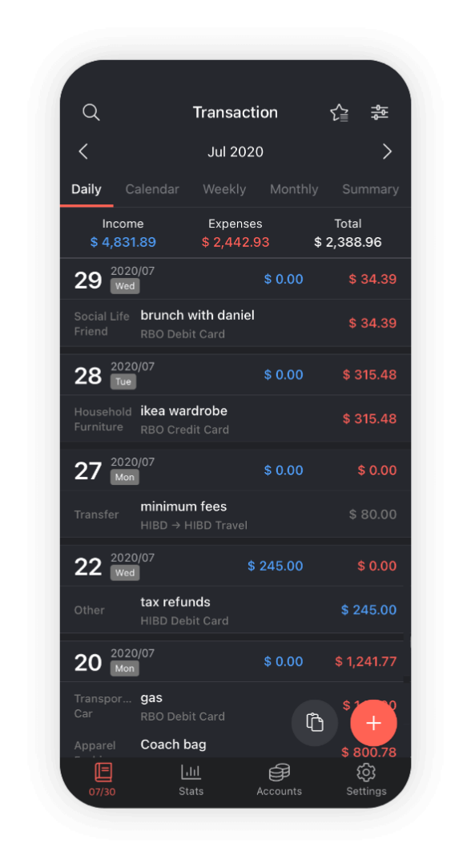Go to previous month with left chevron
Viewport: 471px width, 868px height.
click(x=83, y=151)
